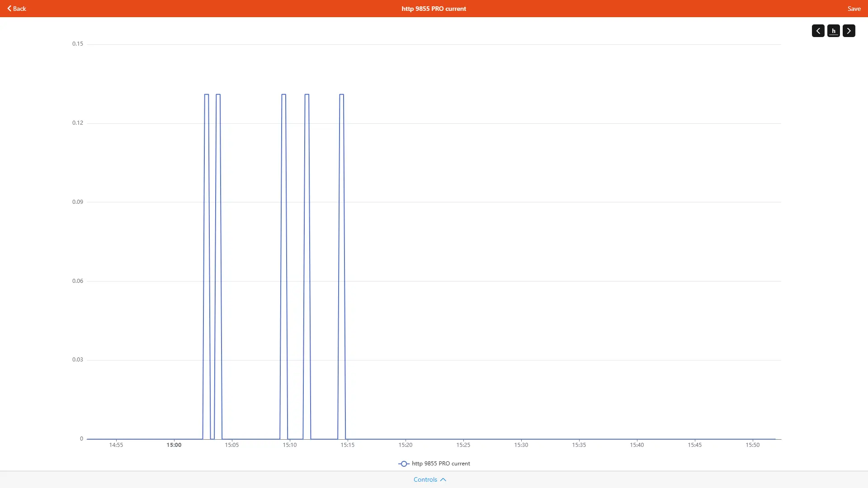Click the legend circle marker icon
The height and width of the screenshot is (488, 868).
(404, 464)
